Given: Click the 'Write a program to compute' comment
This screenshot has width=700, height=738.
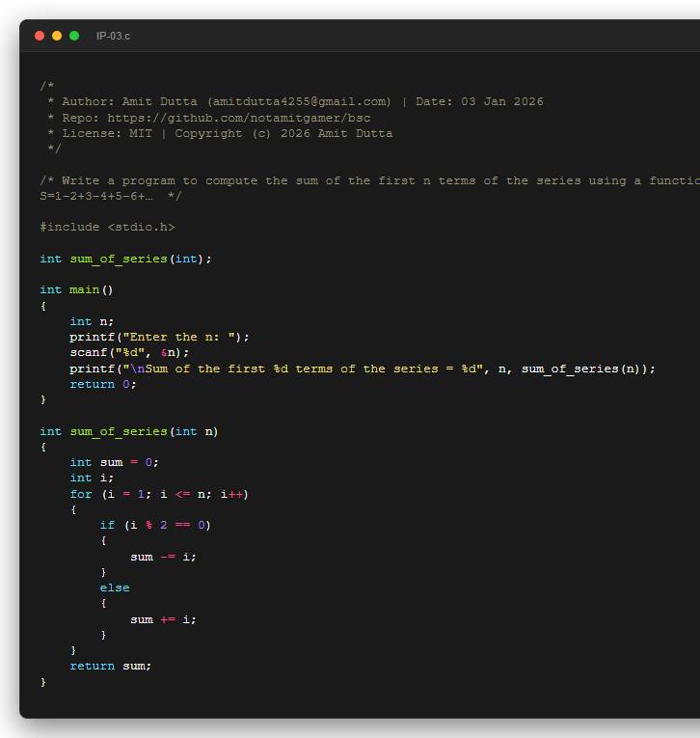Looking at the screenshot, I should pos(369,180).
